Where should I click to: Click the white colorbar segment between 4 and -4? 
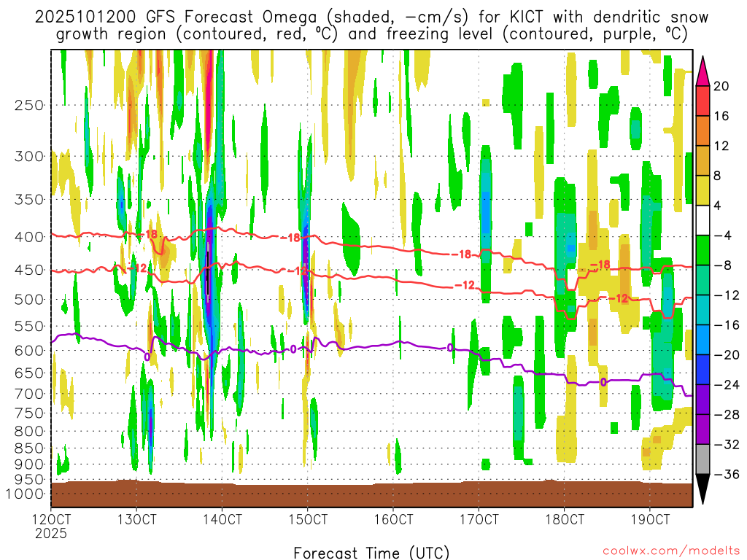click(703, 220)
